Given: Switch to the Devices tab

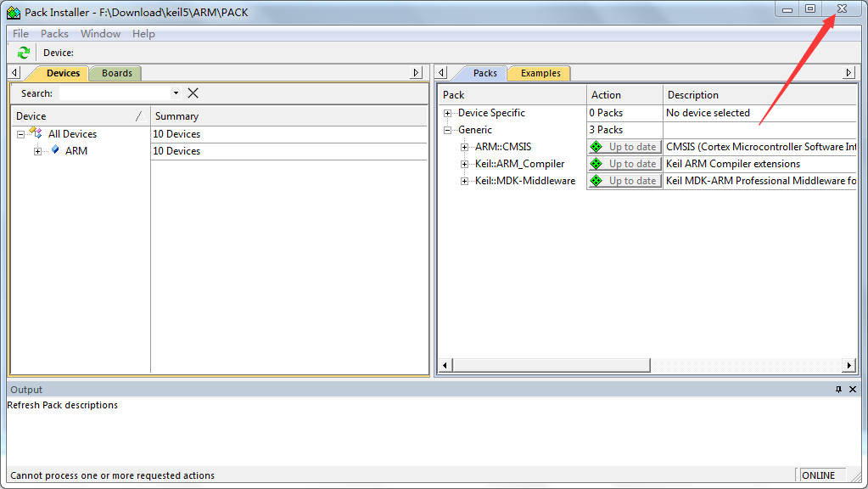Looking at the screenshot, I should click(x=63, y=73).
